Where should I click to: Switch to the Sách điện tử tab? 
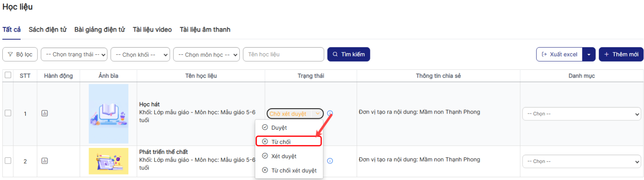coord(47,30)
